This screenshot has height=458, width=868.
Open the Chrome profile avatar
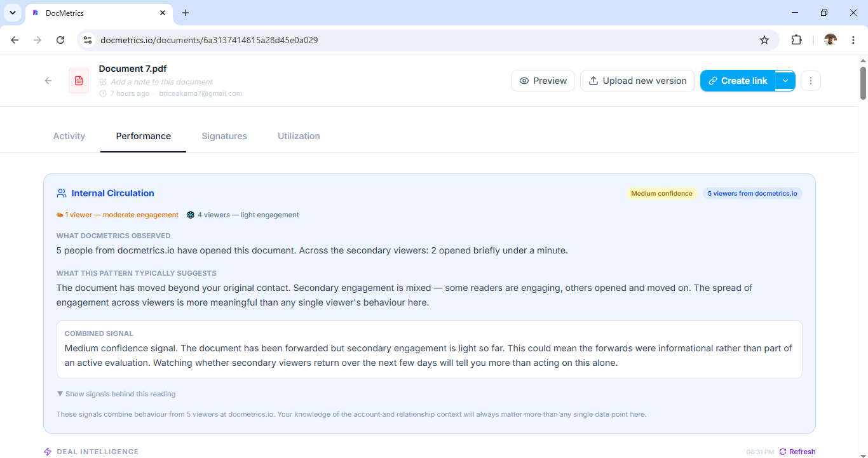[830, 40]
